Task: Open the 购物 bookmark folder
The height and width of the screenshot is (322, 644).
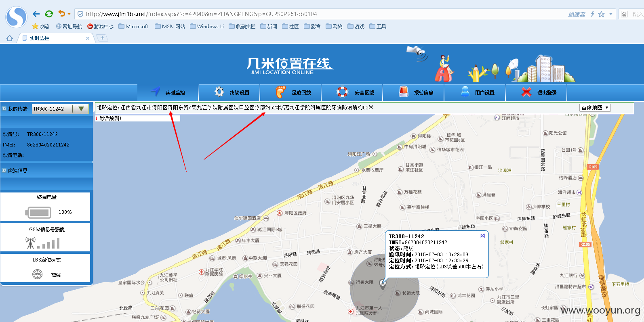Action: (334, 26)
